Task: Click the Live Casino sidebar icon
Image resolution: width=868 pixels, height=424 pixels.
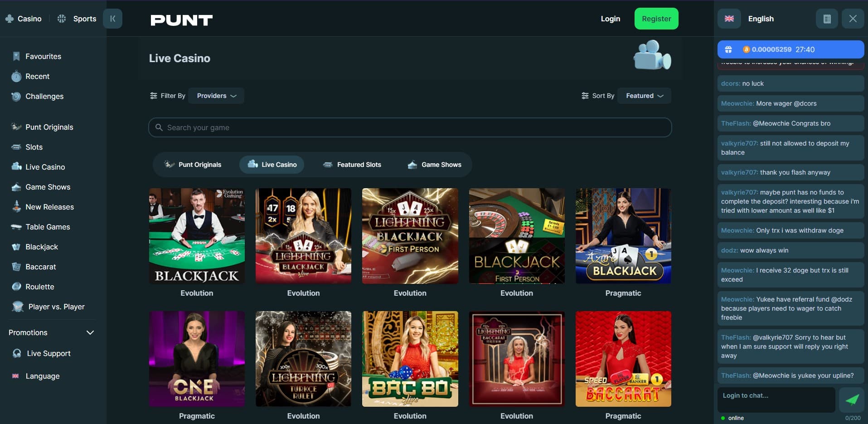Action: 16,166
